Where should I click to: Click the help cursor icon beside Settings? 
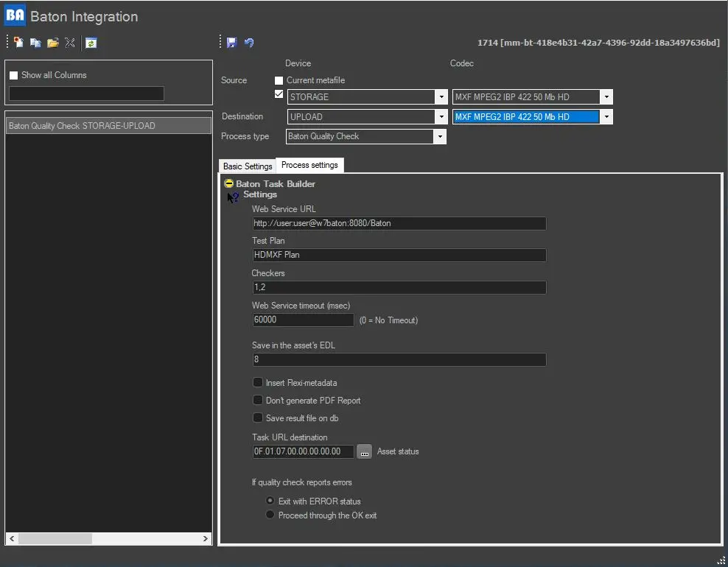pyautogui.click(x=233, y=197)
